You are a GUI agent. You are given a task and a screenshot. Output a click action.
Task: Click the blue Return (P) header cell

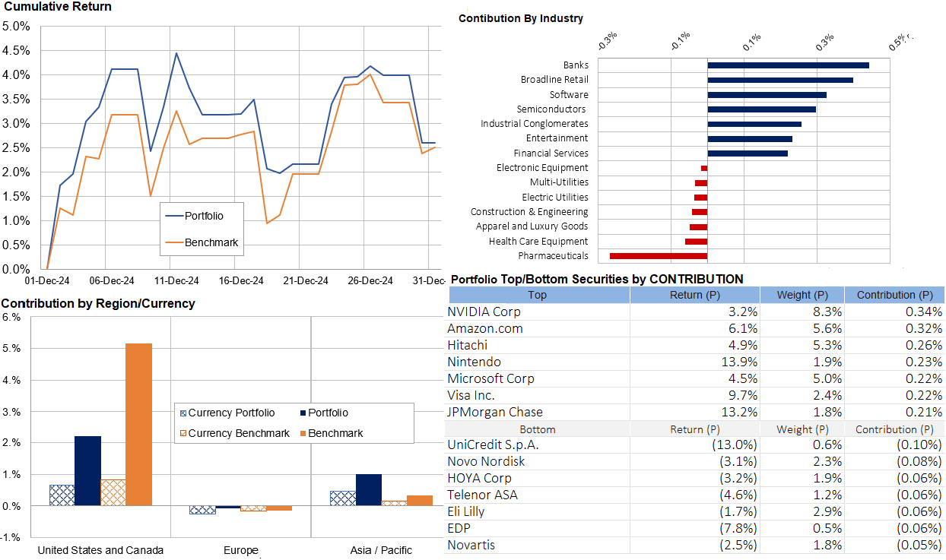click(x=696, y=295)
